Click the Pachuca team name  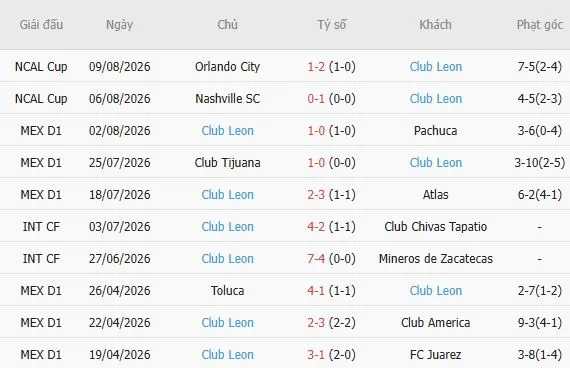tap(435, 131)
